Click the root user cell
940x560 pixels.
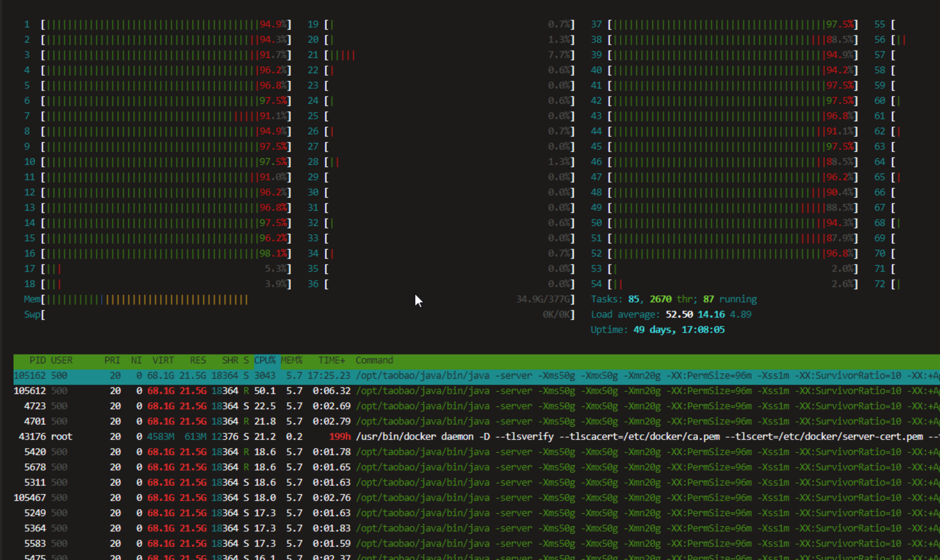point(62,437)
